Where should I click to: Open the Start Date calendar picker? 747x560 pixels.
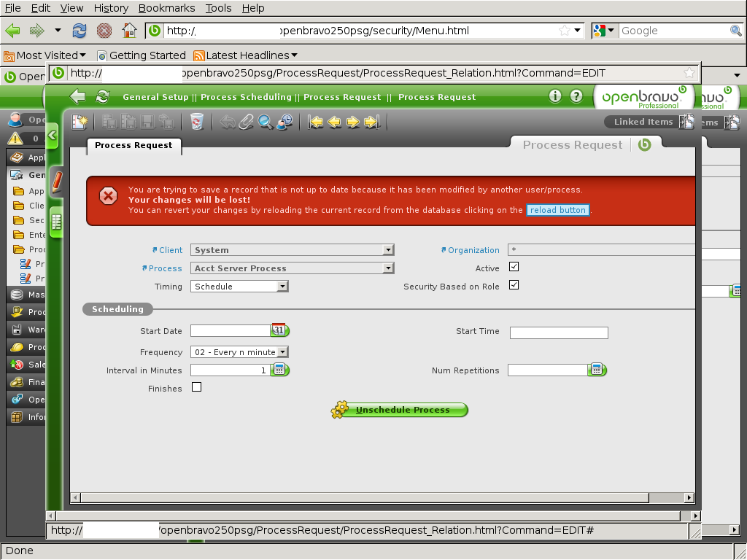(280, 331)
